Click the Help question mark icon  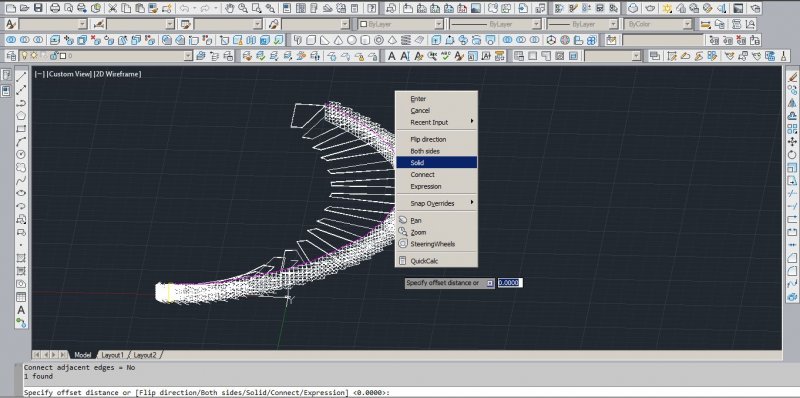[x=373, y=8]
